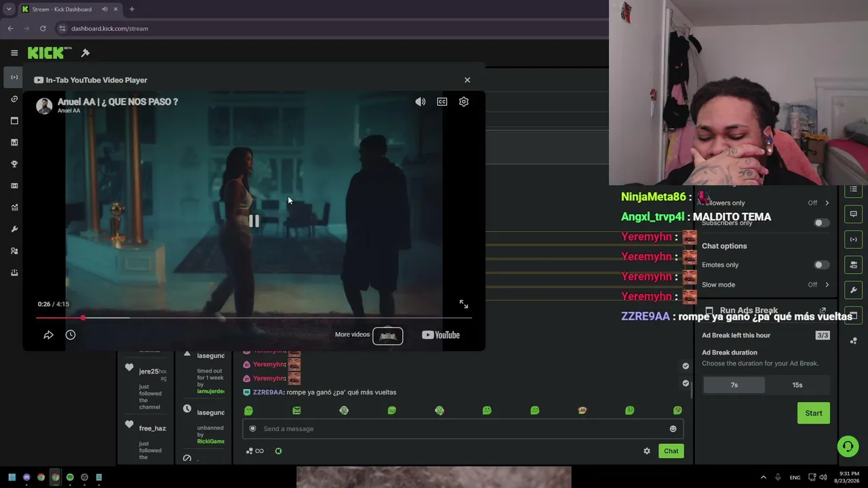Open the download tray icon in left sidebar
The height and width of the screenshot is (488, 868).
tap(14, 272)
